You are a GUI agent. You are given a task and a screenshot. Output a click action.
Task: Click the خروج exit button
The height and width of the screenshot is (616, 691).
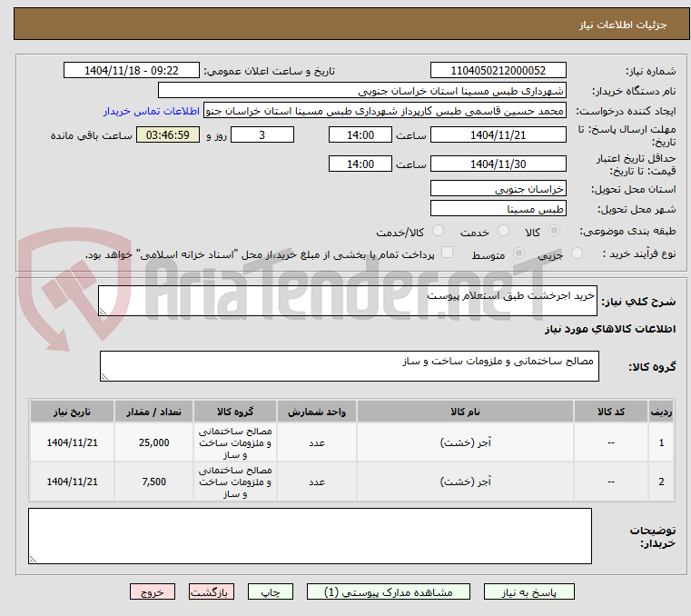click(x=152, y=591)
